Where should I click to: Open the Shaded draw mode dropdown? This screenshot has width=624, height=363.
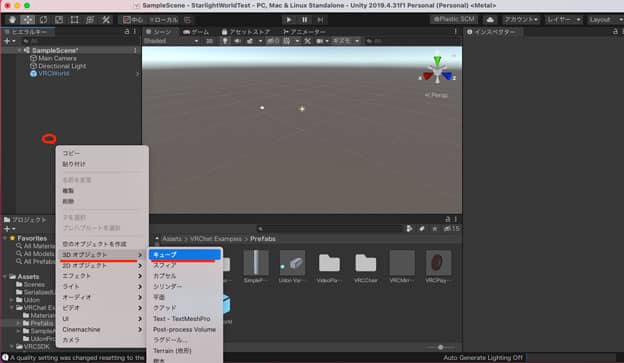(171, 41)
